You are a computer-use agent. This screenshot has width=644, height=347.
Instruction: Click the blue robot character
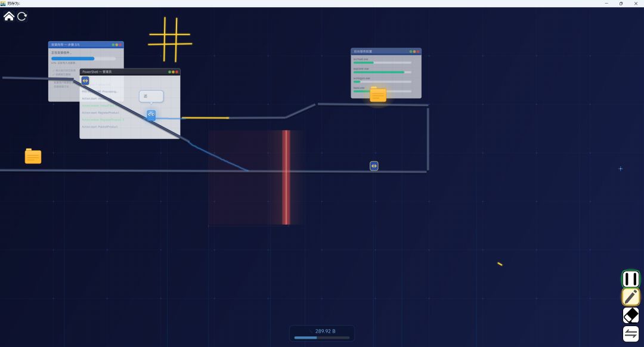151,115
